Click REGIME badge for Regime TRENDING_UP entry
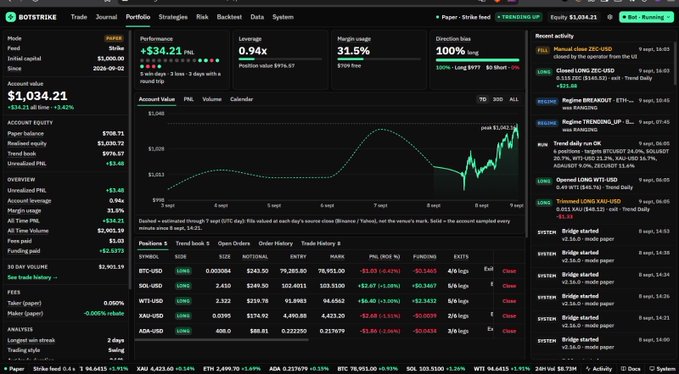This screenshot has width=679, height=374. tap(547, 123)
